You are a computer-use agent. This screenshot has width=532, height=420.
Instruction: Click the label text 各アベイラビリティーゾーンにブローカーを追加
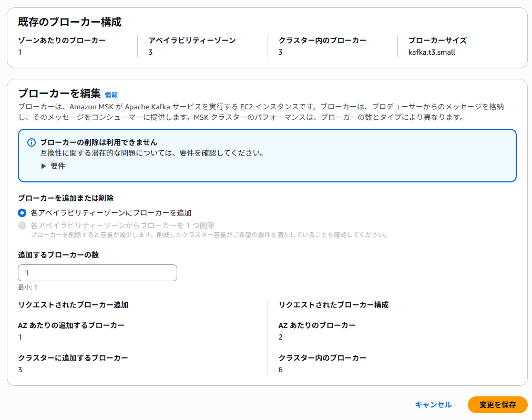[111, 213]
